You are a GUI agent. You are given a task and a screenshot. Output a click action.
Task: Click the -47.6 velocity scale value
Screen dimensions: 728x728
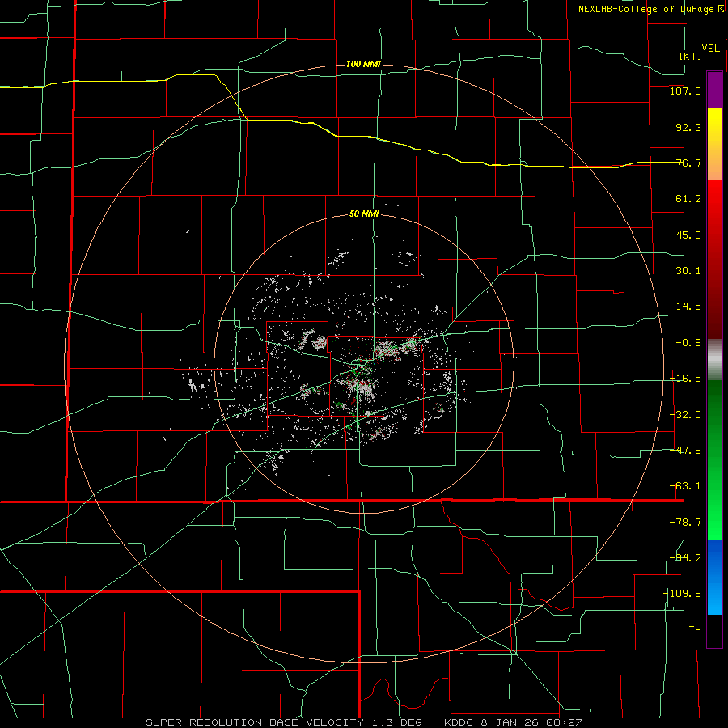[685, 451]
